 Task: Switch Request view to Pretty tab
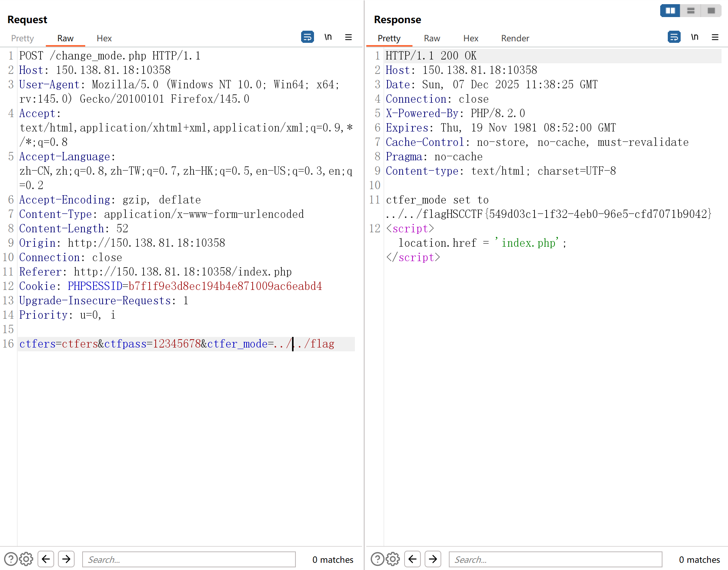[22, 38]
